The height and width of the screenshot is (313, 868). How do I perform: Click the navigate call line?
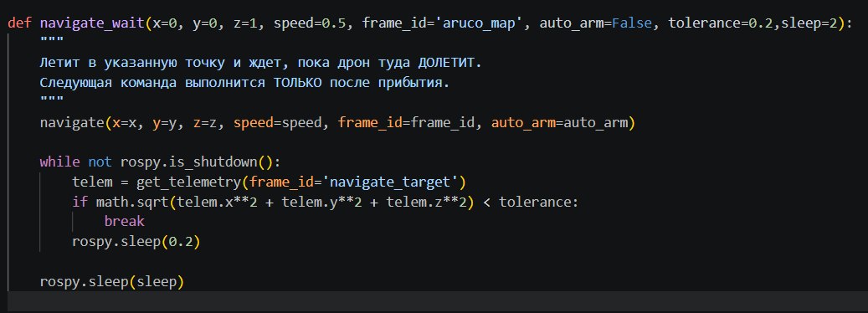click(337, 123)
